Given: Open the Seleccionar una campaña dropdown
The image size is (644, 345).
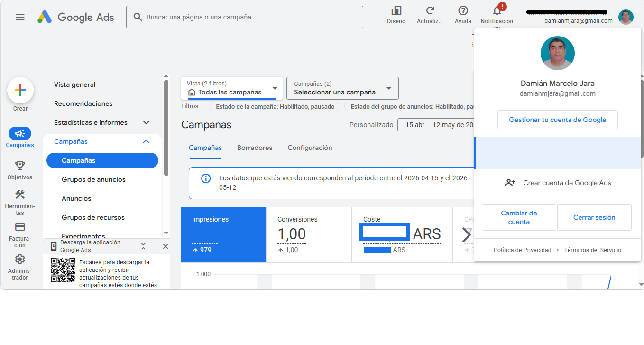Looking at the screenshot, I should 342,88.
